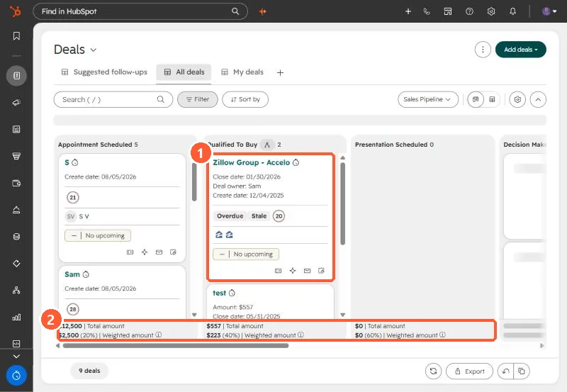Click the blue timer button at sidebar bottom
Viewport: 567px width, 392px height.
16,376
